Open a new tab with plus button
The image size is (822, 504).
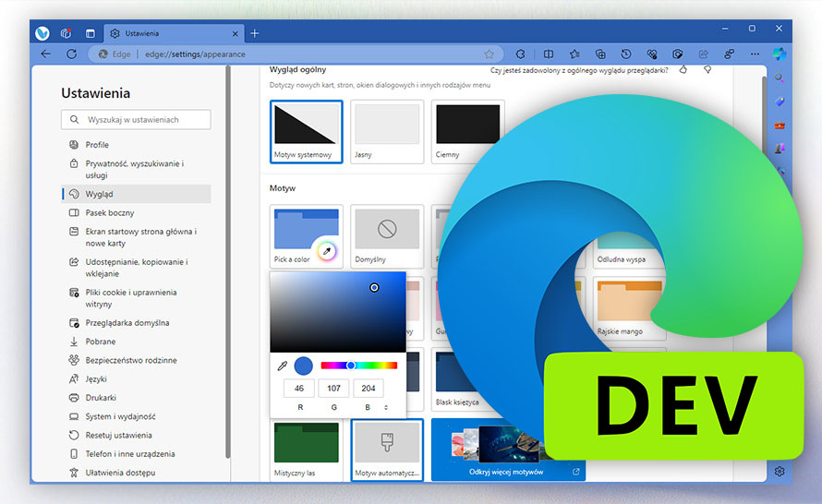click(x=255, y=33)
